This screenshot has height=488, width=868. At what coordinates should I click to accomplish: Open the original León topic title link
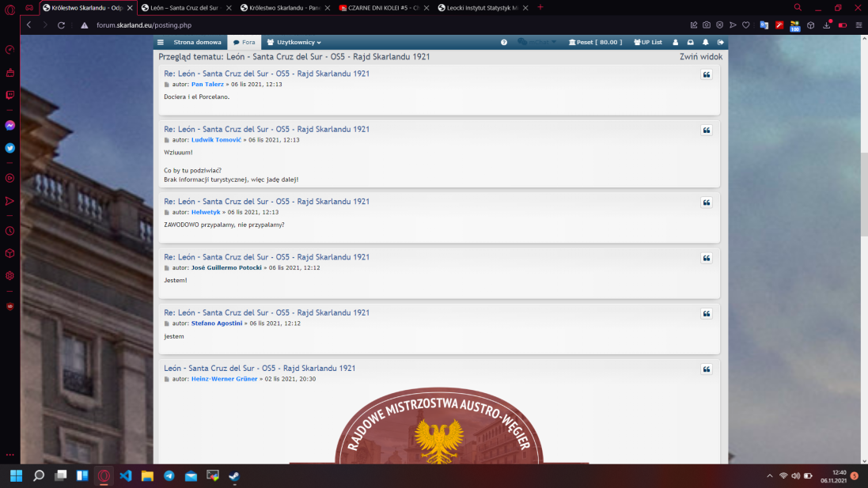[260, 368]
